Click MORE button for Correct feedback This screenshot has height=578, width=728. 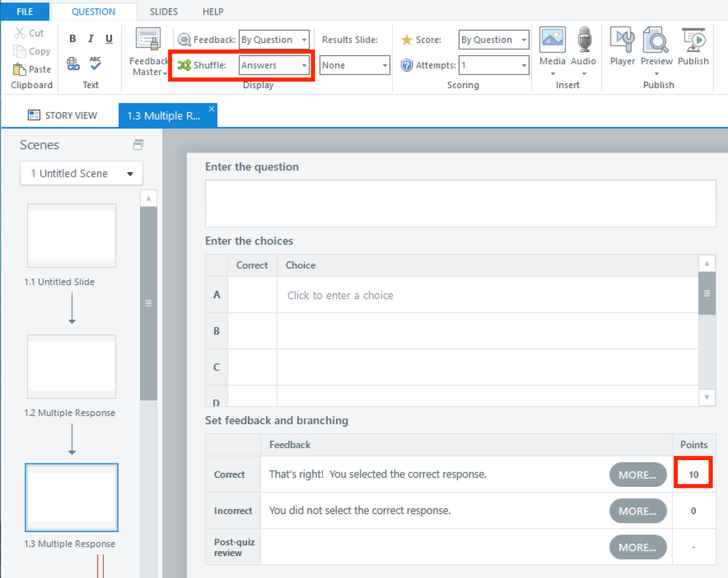[638, 474]
